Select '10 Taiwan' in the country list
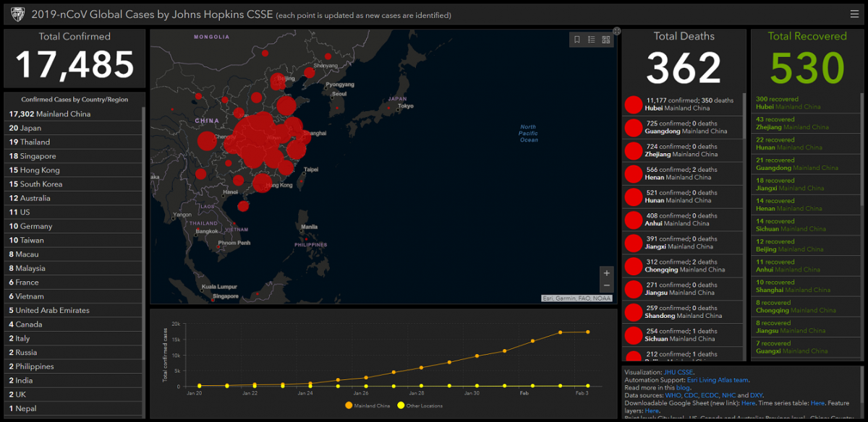Viewport: 868px width, 422px height. click(74, 240)
